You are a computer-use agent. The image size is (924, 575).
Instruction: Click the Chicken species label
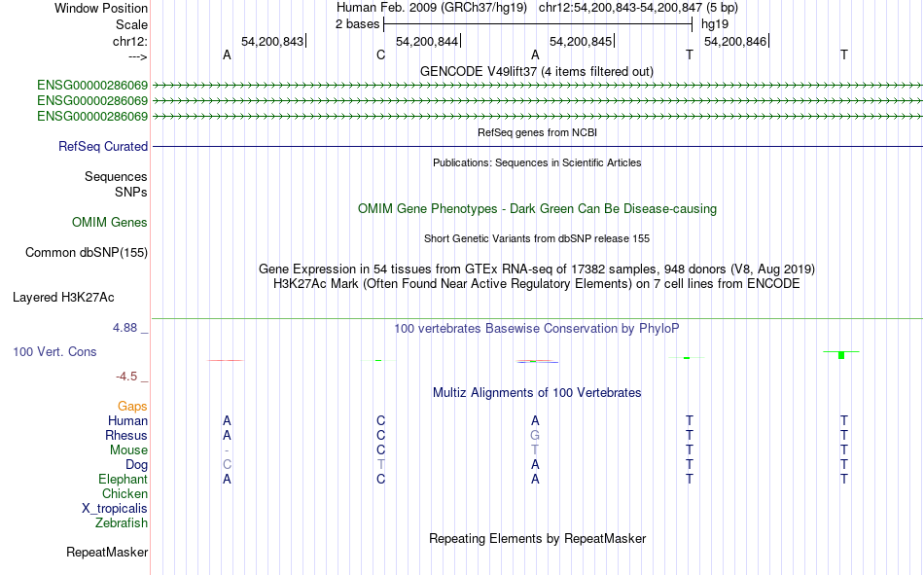[124, 493]
